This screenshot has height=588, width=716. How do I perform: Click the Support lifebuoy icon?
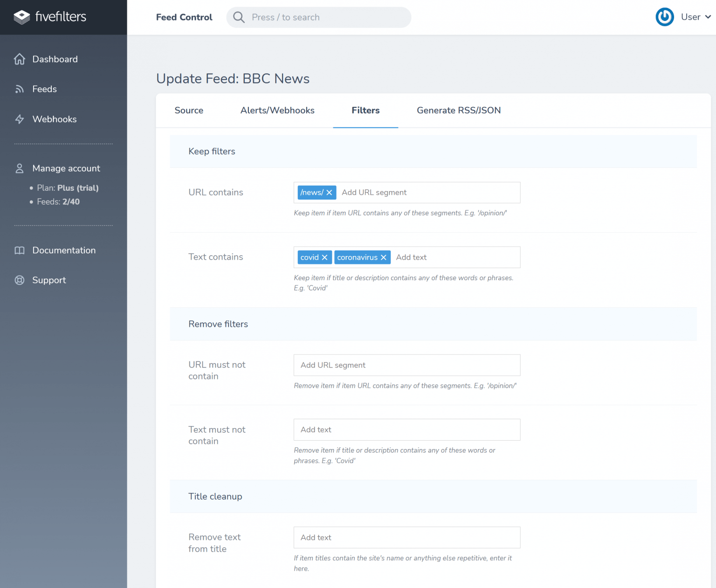(19, 280)
